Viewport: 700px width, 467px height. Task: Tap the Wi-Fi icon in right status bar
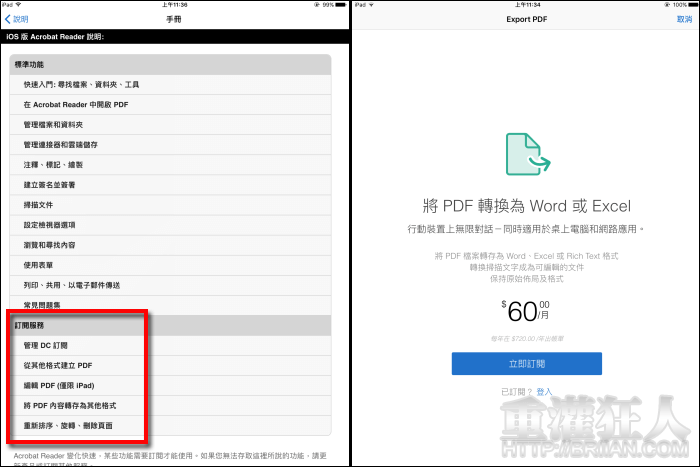pos(379,5)
